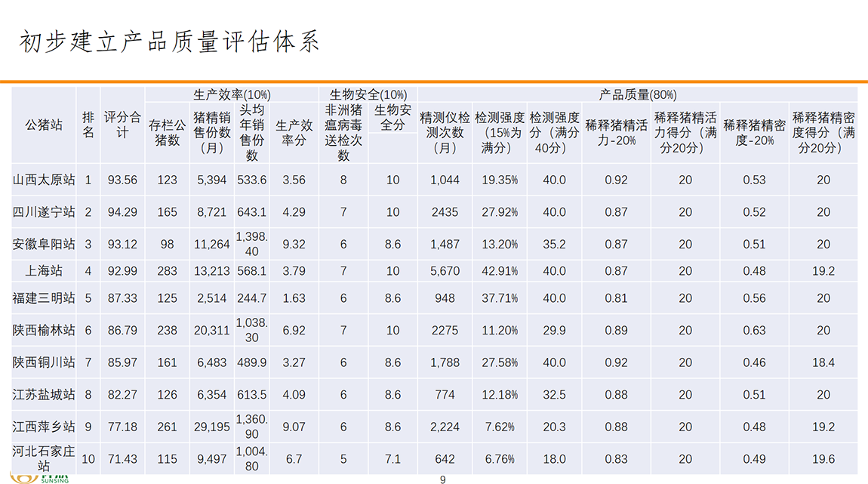Click the slide title 初步建立产品质量评估体系

(169, 42)
